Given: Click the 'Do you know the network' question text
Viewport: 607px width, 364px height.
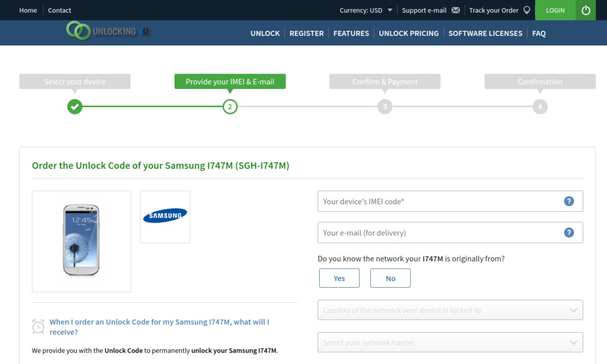Looking at the screenshot, I should pyautogui.click(x=411, y=259).
